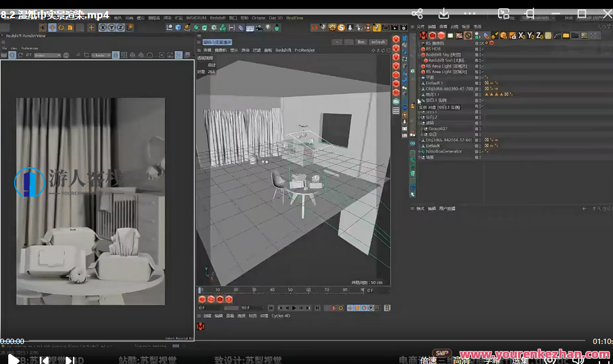Expand the Redshift Sky tree item
This screenshot has width=613, height=364.
(x=420, y=55)
